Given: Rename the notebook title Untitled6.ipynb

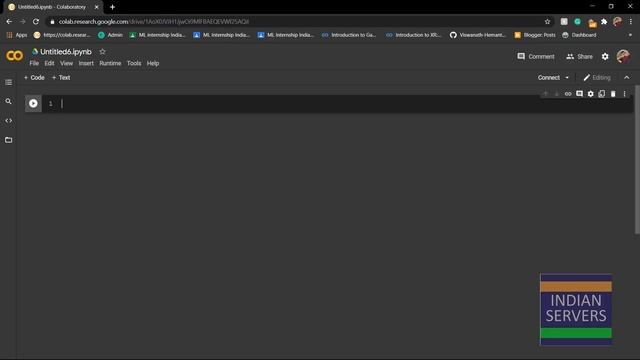Looking at the screenshot, I should click(66, 52).
